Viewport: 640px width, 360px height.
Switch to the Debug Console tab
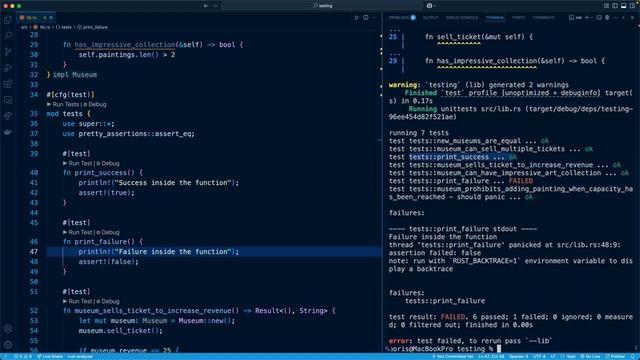[x=462, y=18]
